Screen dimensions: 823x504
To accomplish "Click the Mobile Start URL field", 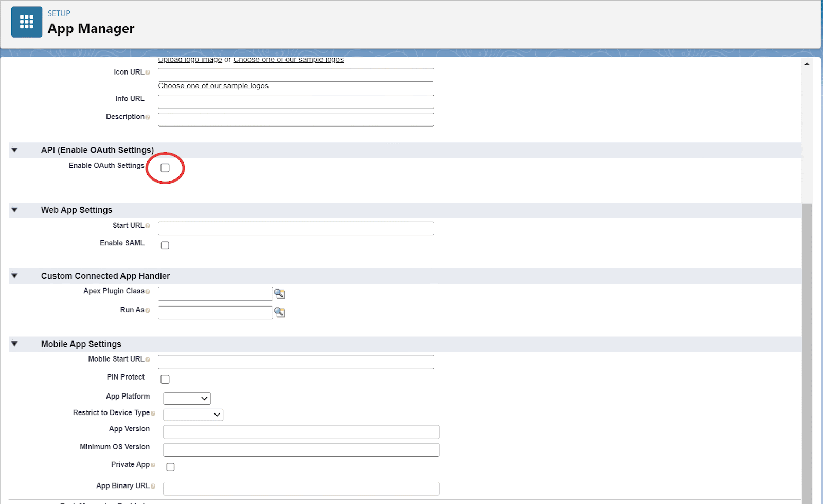I will (296, 362).
